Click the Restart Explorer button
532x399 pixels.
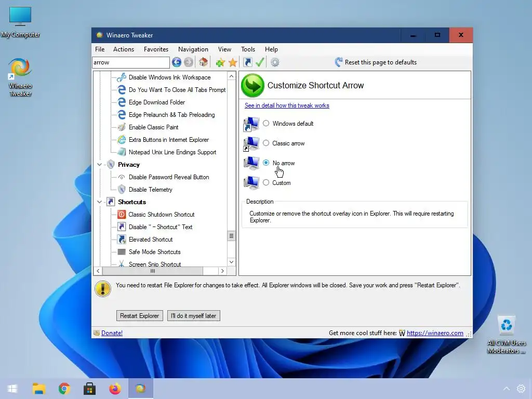[x=139, y=316]
